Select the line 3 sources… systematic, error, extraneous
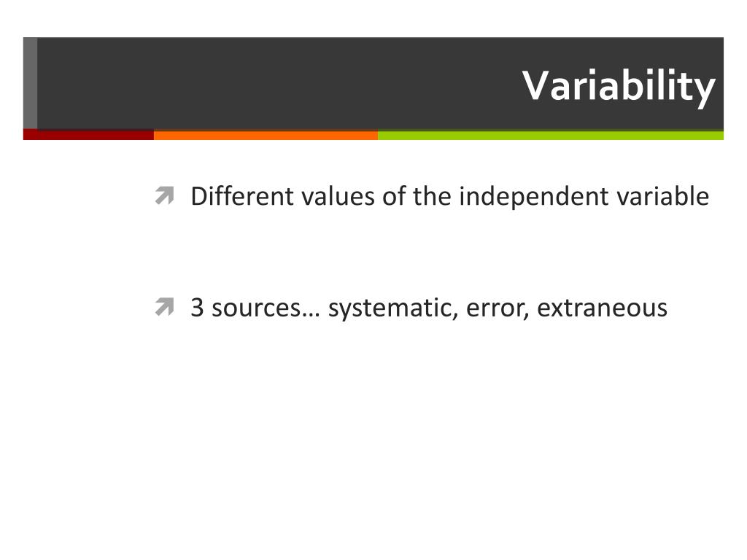The height and width of the screenshot is (560, 747). pyautogui.click(x=429, y=308)
